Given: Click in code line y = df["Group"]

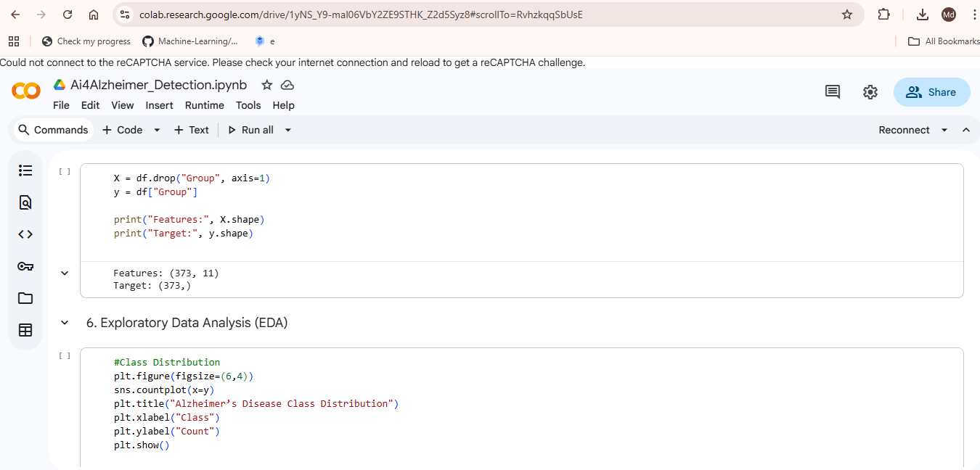Looking at the screenshot, I should (155, 192).
